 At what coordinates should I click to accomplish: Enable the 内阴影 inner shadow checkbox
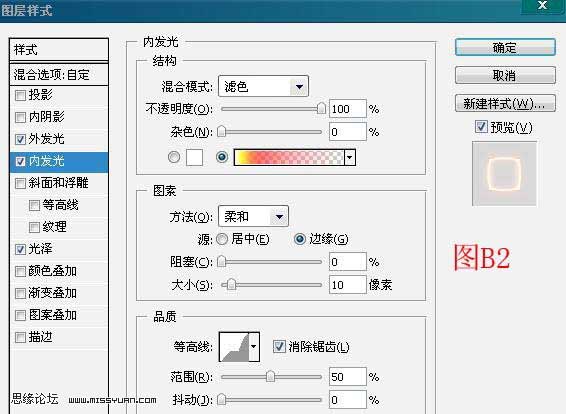pos(20,117)
